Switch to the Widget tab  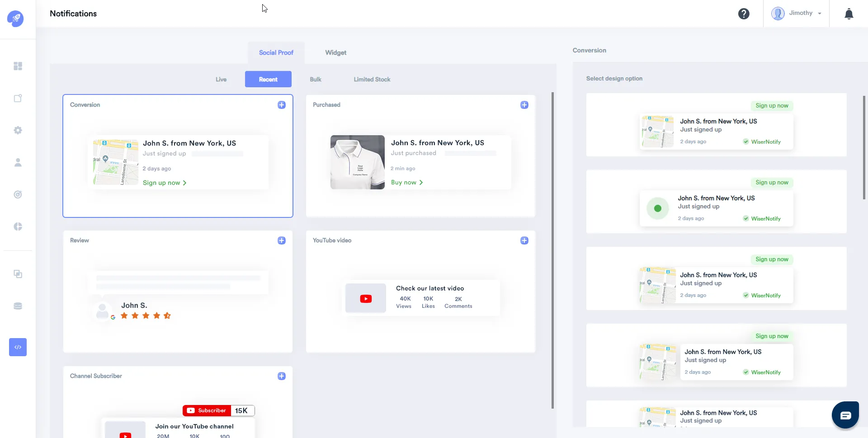click(335, 52)
